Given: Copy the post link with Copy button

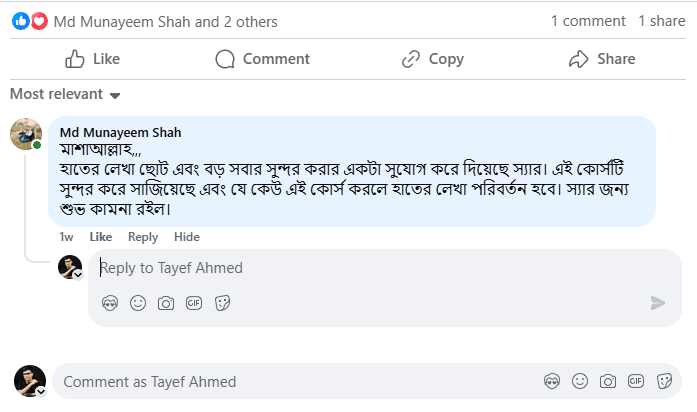Looking at the screenshot, I should [x=432, y=59].
